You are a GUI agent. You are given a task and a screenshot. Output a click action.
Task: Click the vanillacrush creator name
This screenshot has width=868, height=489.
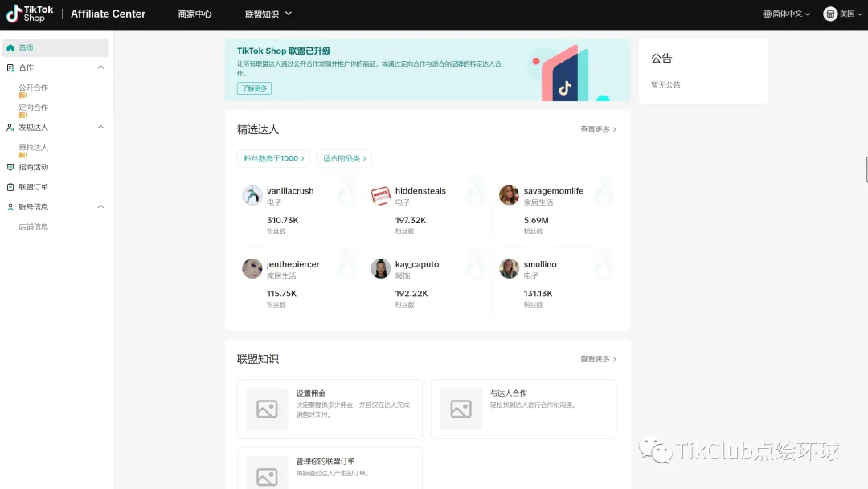[290, 191]
